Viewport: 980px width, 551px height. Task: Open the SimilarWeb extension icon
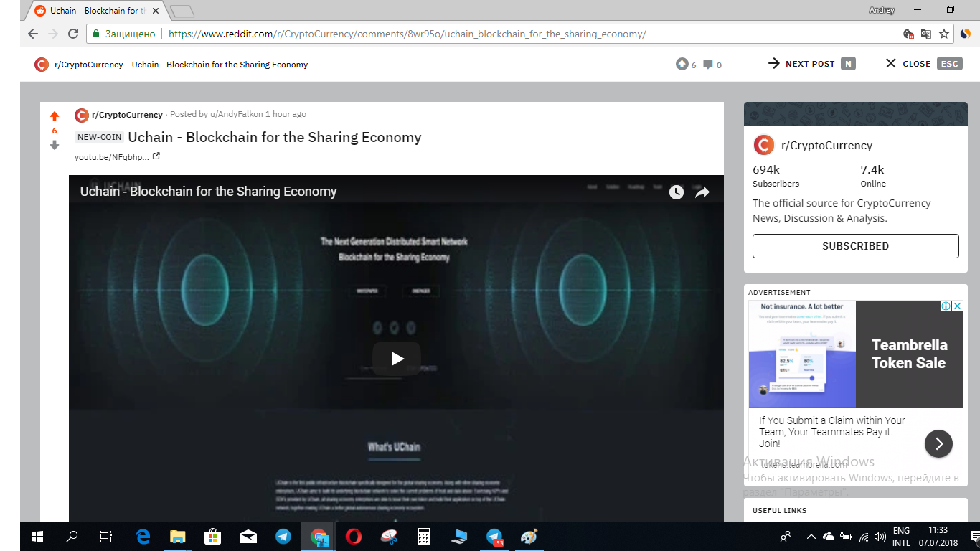pyautogui.click(x=966, y=34)
